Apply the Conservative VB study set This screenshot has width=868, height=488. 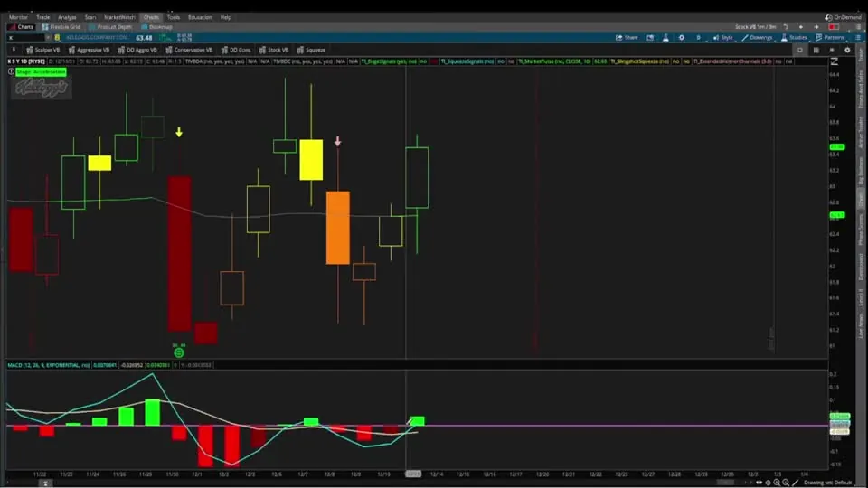(189, 50)
